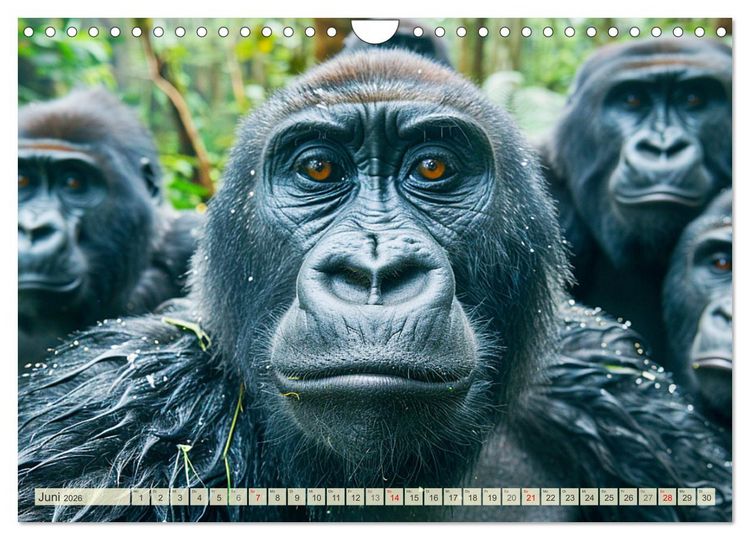The width and height of the screenshot is (750, 540).
Task: Select greyed Saturday 20 date cell
Action: (x=511, y=497)
